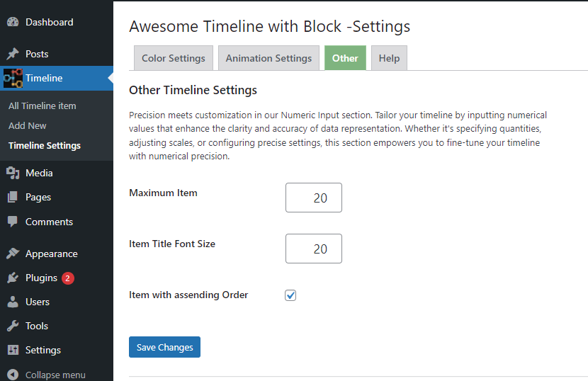Click the Settings sliders icon

pyautogui.click(x=13, y=350)
